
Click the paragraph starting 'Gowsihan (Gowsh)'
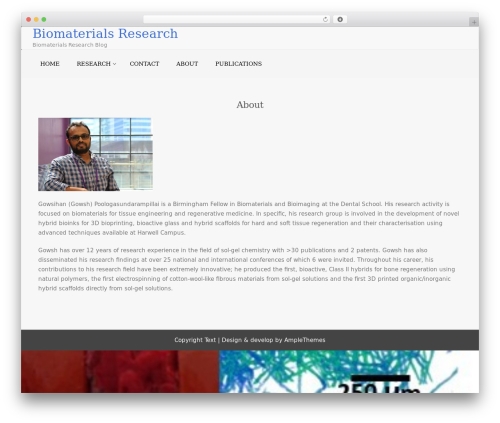pyautogui.click(x=248, y=218)
